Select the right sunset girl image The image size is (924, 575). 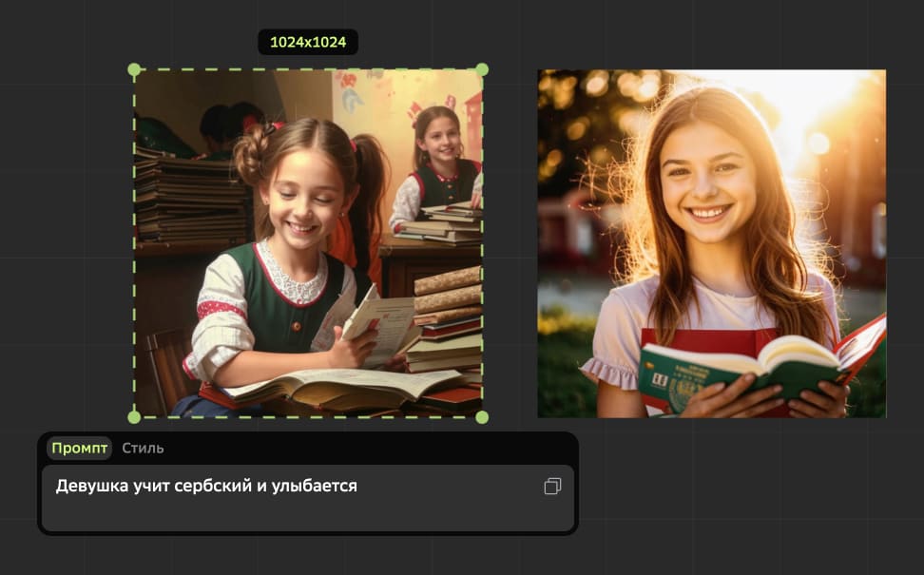coord(711,243)
